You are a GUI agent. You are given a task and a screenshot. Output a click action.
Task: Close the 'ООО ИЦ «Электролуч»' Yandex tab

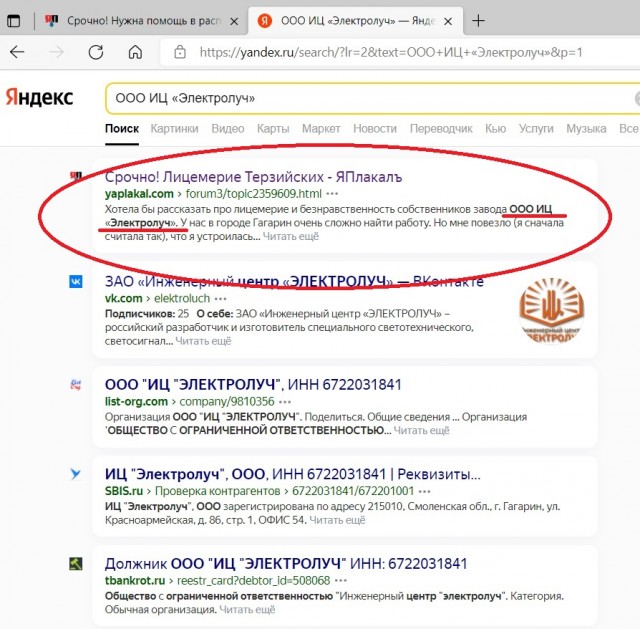[x=448, y=21]
